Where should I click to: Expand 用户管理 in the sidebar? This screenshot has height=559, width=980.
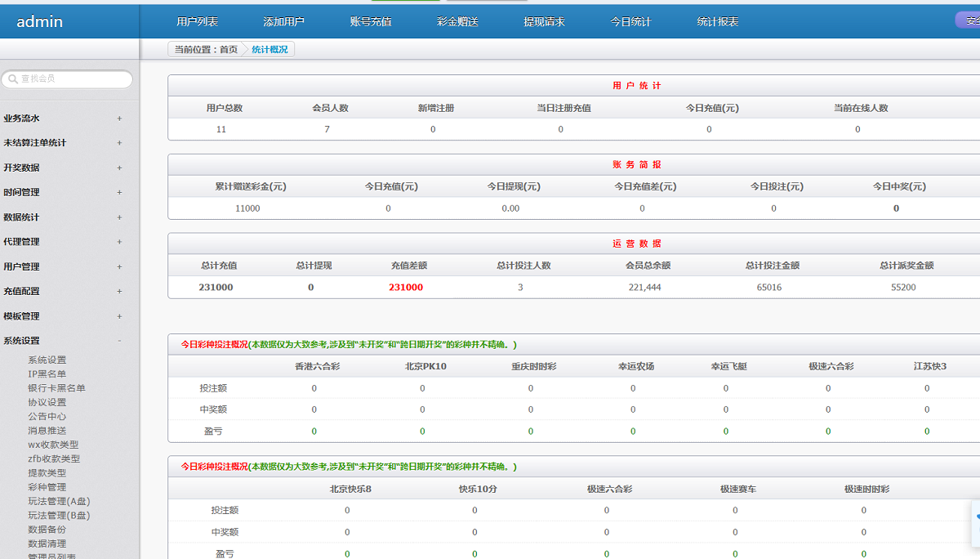[119, 267]
